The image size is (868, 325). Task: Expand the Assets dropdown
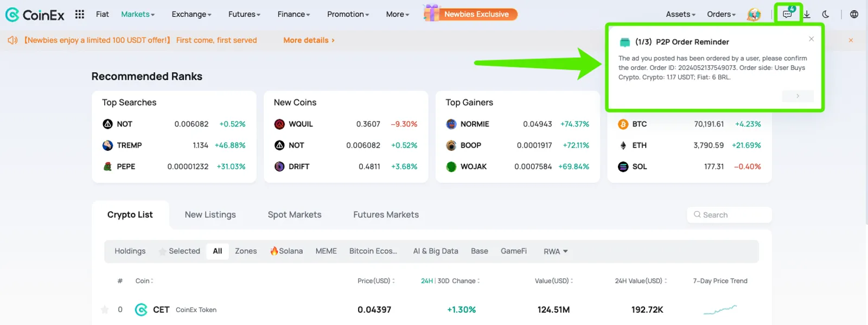[x=680, y=14]
